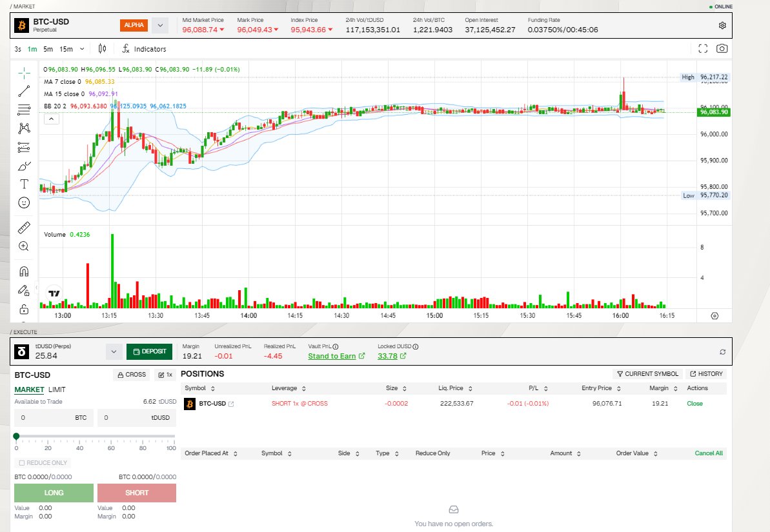This screenshot has height=532, width=770.
Task: Toggle the magnet mode
Action: click(24, 271)
